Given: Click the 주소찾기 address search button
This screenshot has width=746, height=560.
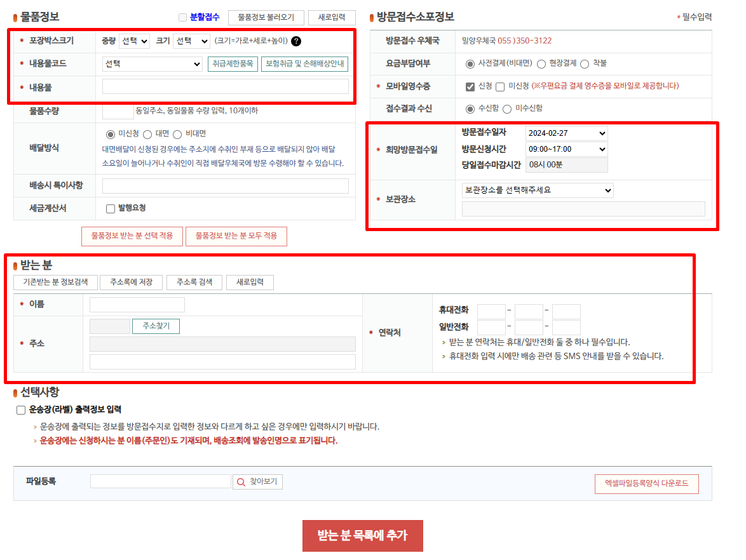Looking at the screenshot, I should [x=155, y=327].
